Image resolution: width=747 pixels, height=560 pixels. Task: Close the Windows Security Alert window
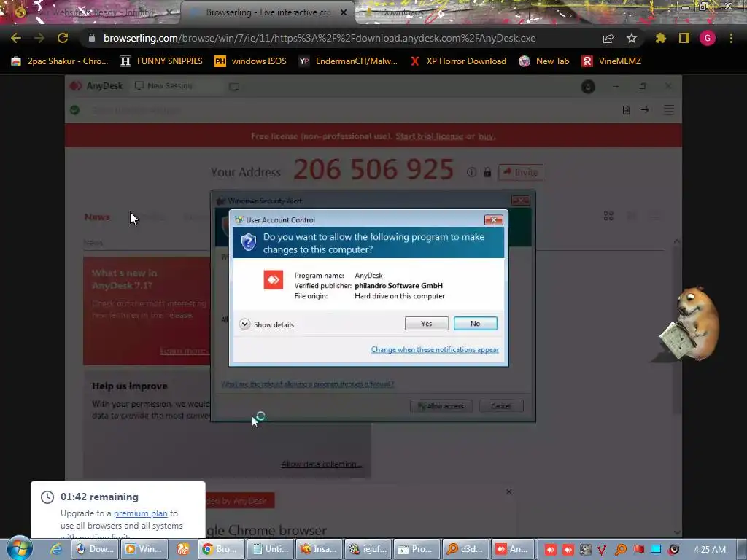(x=520, y=201)
